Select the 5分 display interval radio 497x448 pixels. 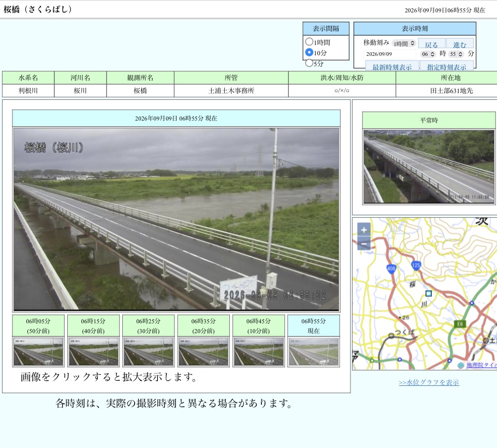coord(309,63)
